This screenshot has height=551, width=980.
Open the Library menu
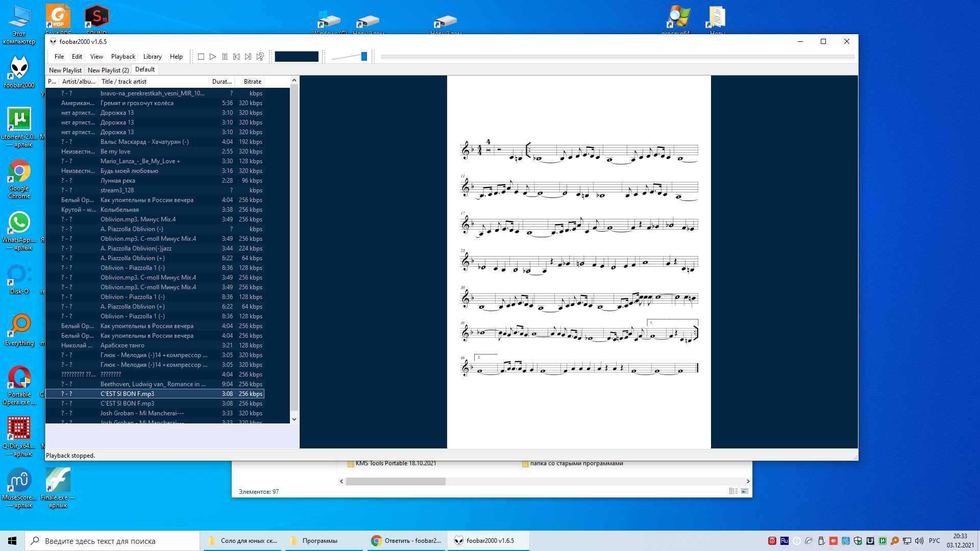coord(152,57)
